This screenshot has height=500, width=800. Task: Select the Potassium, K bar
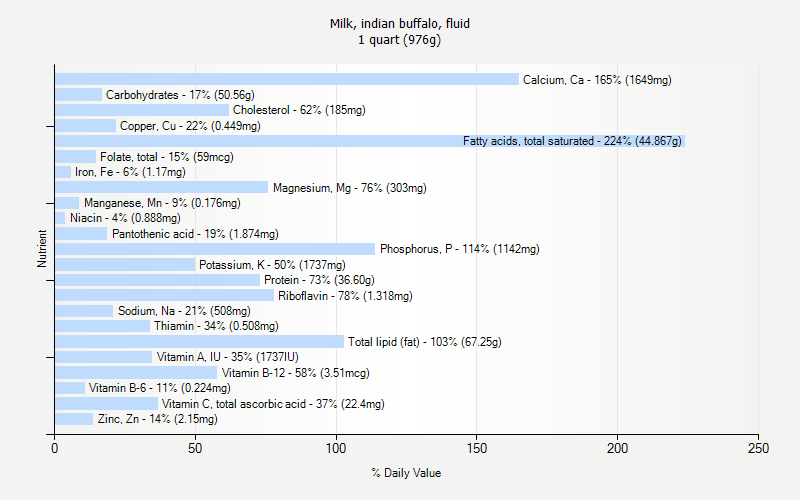click(125, 264)
